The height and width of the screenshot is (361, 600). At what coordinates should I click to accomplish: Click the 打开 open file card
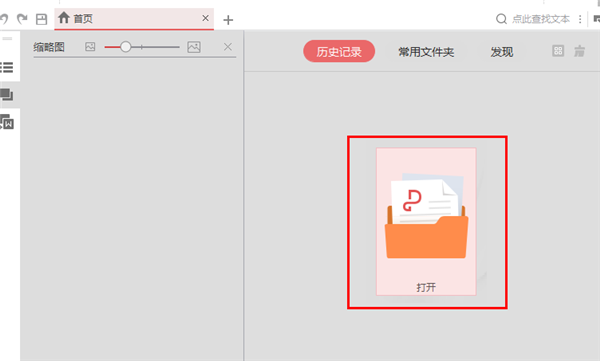(426, 222)
